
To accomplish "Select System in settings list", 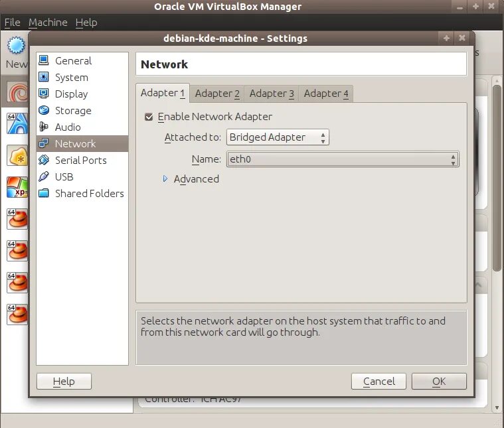I will 82,78.
